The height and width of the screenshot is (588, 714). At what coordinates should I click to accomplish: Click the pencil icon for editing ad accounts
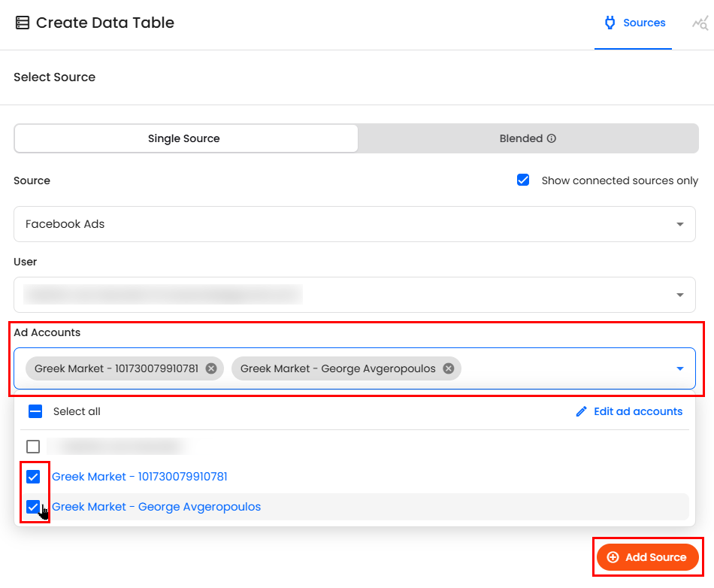click(581, 411)
